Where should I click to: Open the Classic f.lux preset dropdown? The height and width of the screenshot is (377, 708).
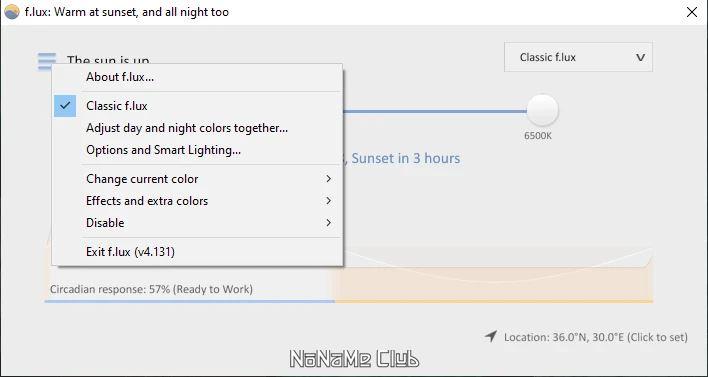(x=578, y=57)
